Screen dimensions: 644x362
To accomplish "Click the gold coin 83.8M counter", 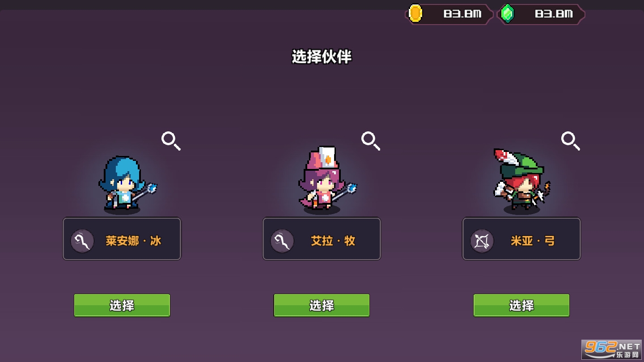I will (x=462, y=14).
